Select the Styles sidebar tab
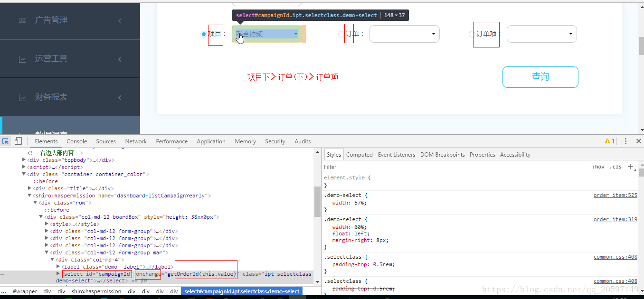Screen dimensions: 644x299 [x=334, y=155]
